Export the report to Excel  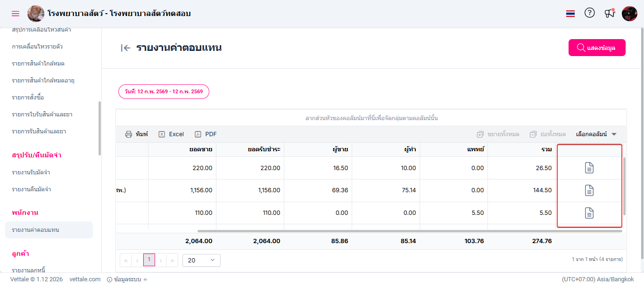171,134
